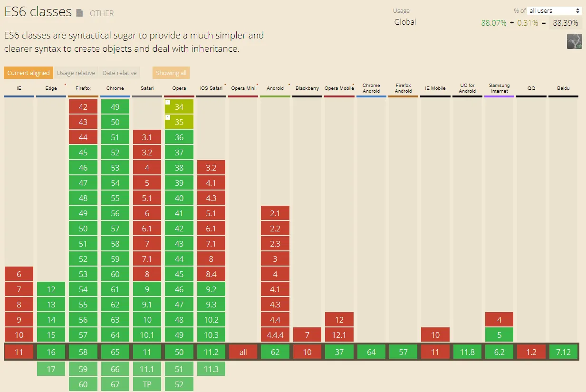Toggle the Showing all button

171,73
